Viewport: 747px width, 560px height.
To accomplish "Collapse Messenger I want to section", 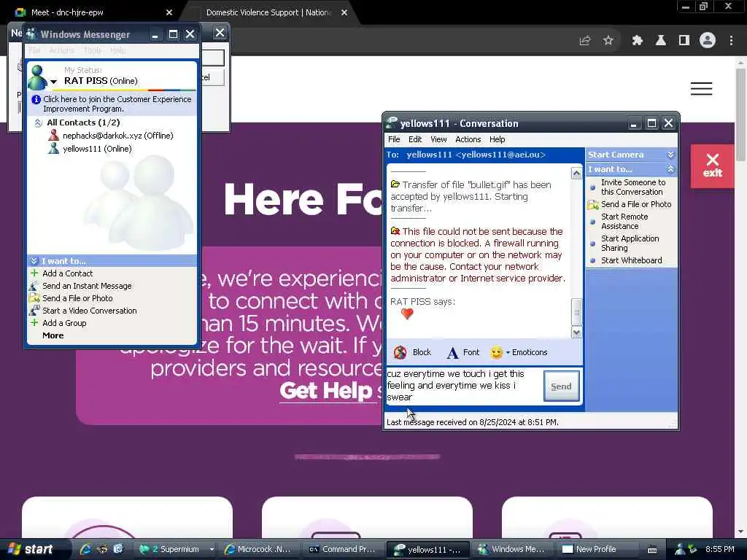I will click(34, 261).
